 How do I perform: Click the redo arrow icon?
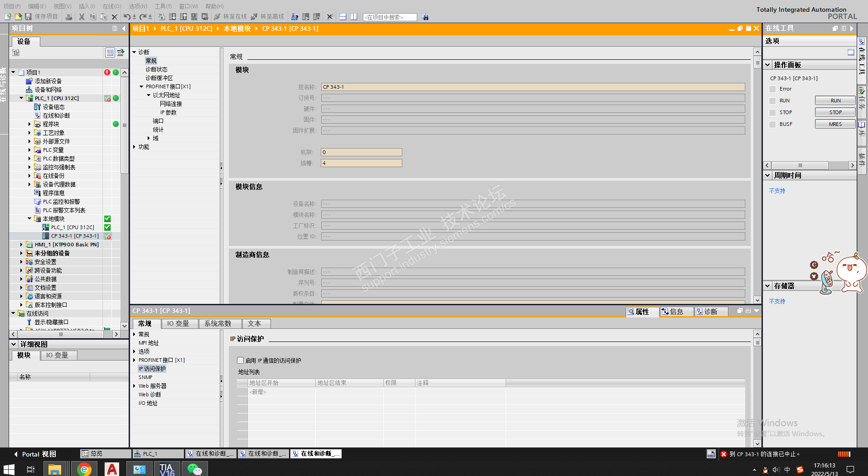[143, 17]
